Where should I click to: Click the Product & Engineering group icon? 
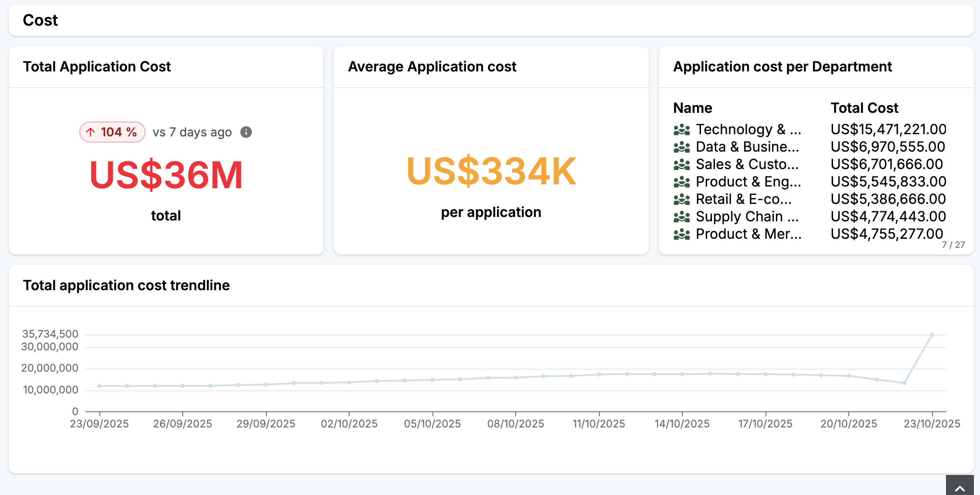tap(681, 182)
